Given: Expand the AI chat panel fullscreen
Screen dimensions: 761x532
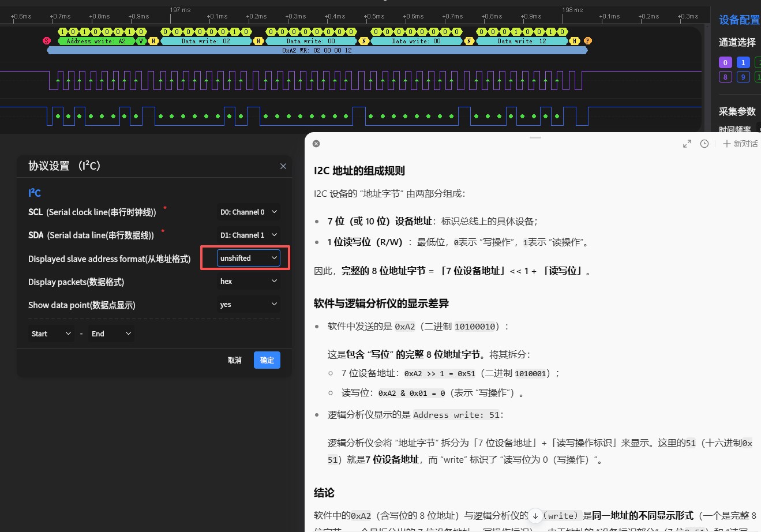Looking at the screenshot, I should tap(687, 144).
